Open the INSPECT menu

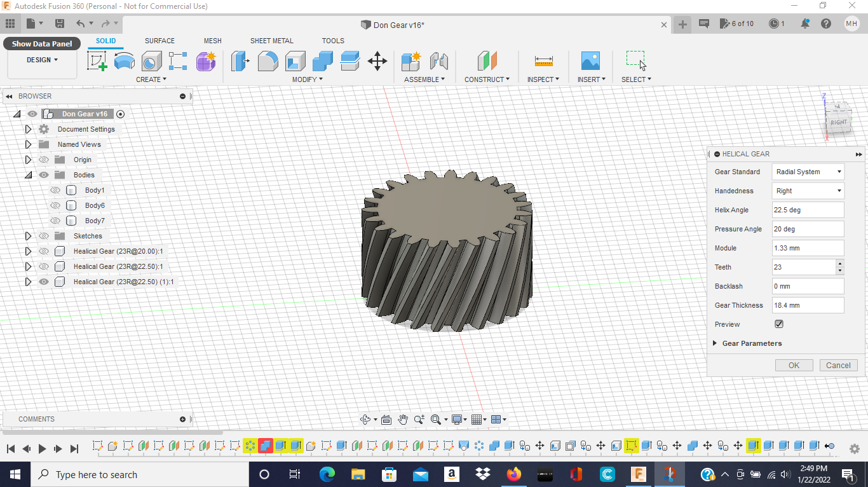(x=543, y=79)
